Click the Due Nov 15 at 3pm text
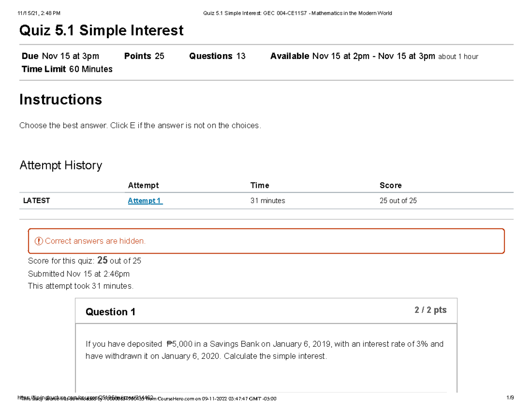This screenshot has height=411, width=532. click(60, 56)
